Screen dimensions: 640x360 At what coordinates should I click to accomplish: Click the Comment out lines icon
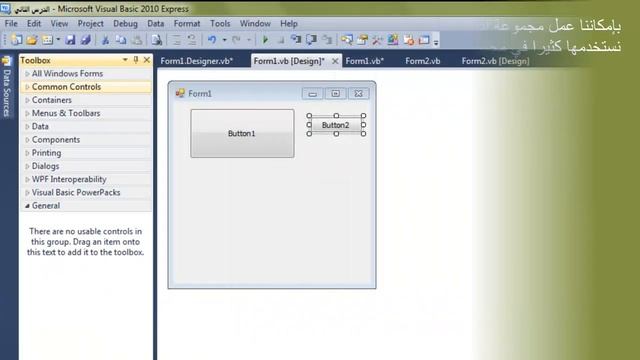click(176, 40)
